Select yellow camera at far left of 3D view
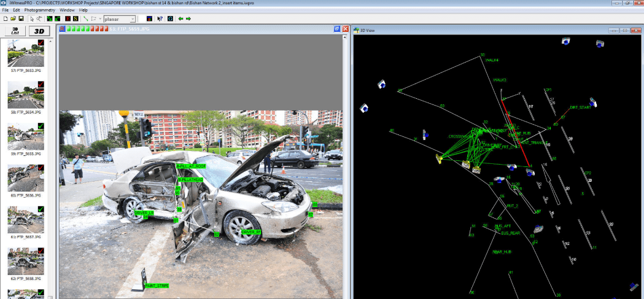The height and width of the screenshot is (299, 644). (438, 158)
